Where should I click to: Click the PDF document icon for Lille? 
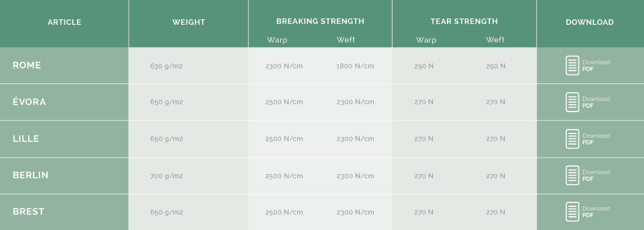click(x=572, y=138)
